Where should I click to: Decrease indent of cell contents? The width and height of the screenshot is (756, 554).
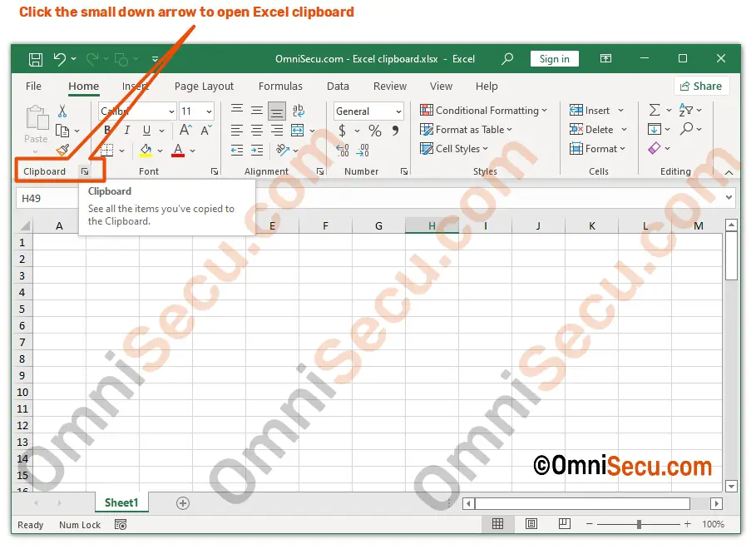click(x=237, y=151)
